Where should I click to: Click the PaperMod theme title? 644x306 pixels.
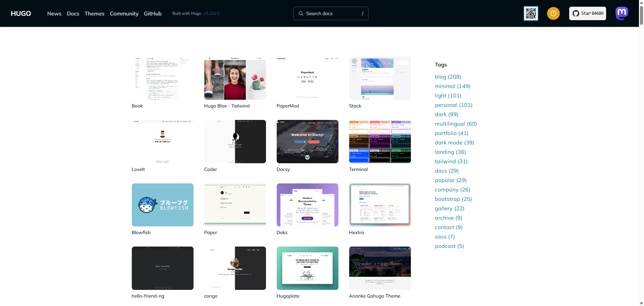tap(287, 106)
